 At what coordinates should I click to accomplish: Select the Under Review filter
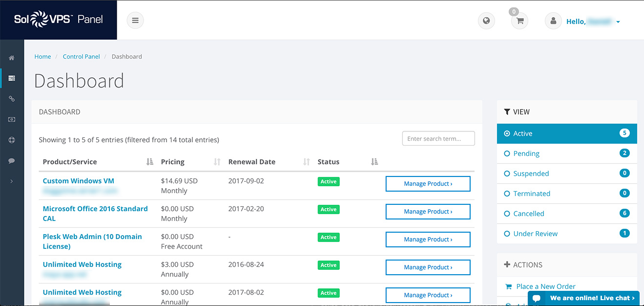click(x=535, y=234)
